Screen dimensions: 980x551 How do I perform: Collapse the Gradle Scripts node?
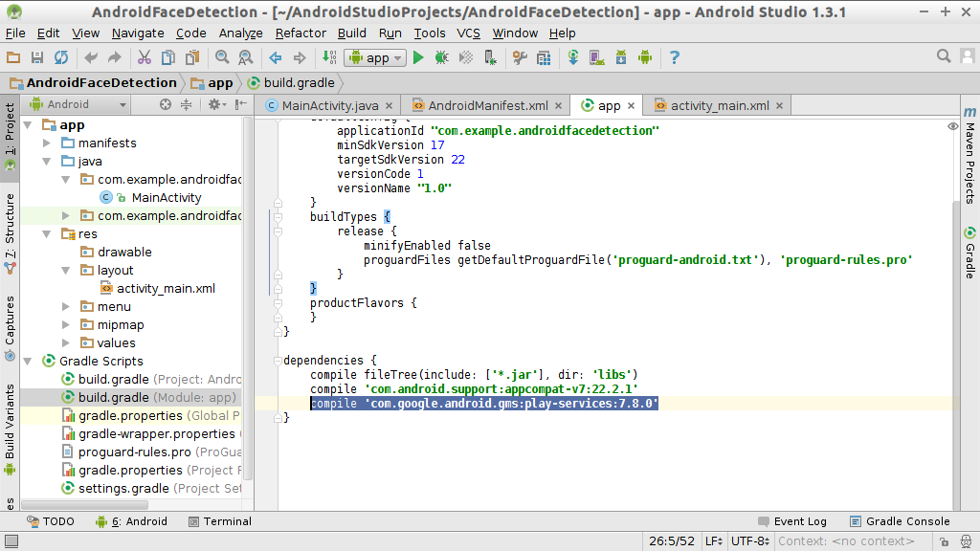[x=28, y=361]
